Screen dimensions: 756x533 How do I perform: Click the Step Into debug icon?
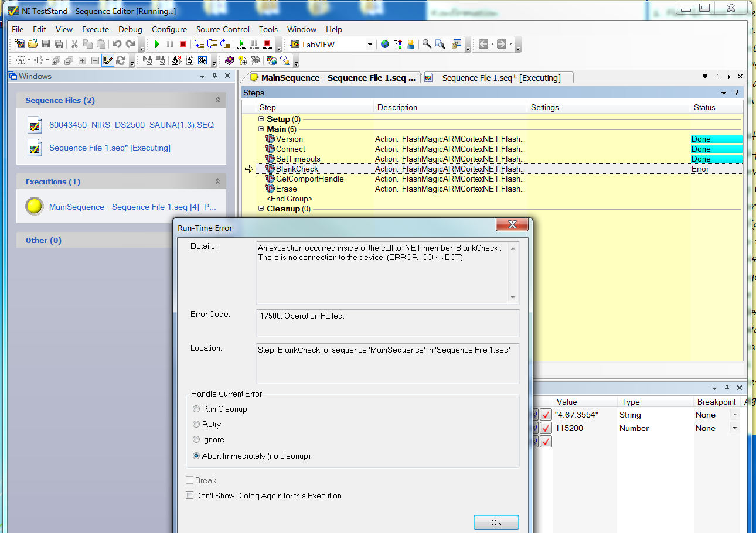point(199,44)
